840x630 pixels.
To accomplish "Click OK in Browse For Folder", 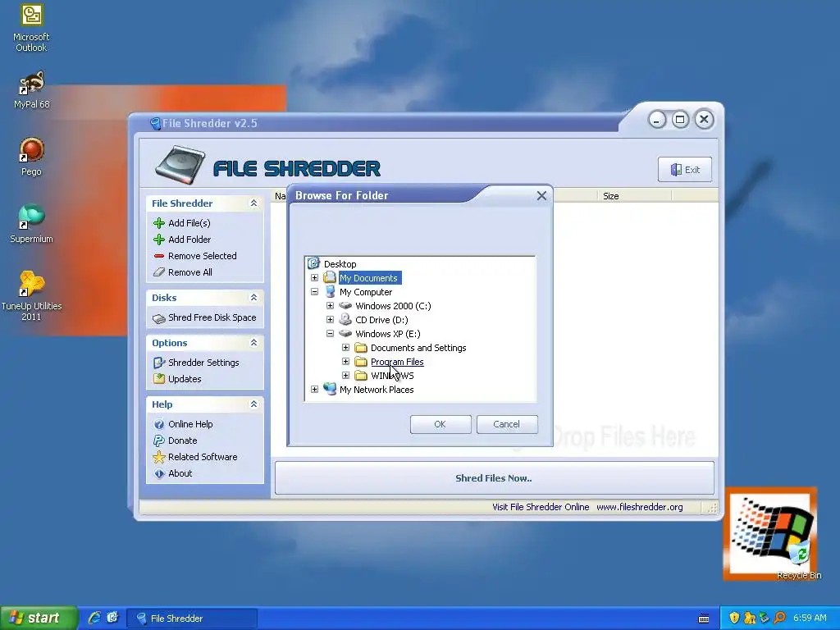I will click(x=441, y=424).
